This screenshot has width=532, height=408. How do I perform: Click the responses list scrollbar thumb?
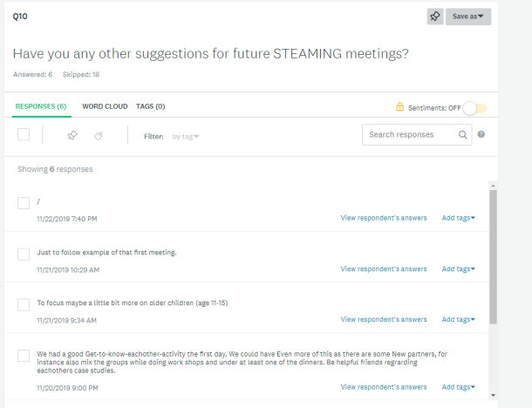click(494, 256)
